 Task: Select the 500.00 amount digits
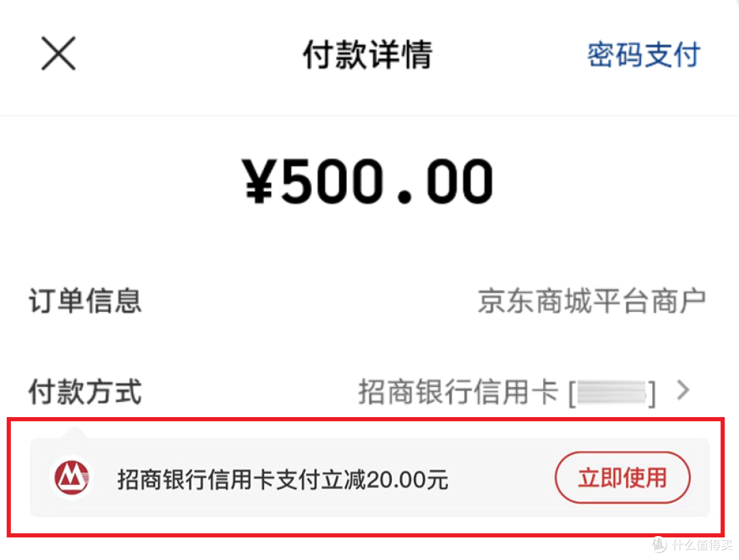387,182
